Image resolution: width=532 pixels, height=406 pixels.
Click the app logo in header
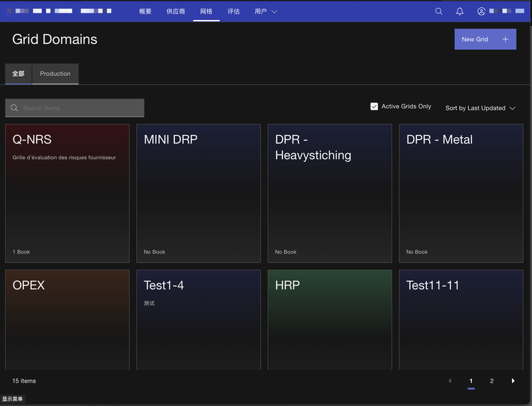[59, 11]
